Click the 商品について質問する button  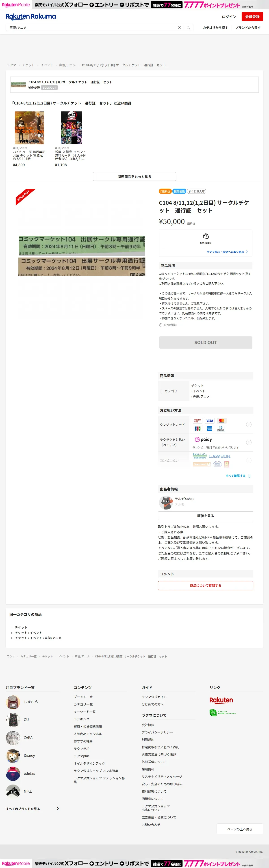click(206, 586)
